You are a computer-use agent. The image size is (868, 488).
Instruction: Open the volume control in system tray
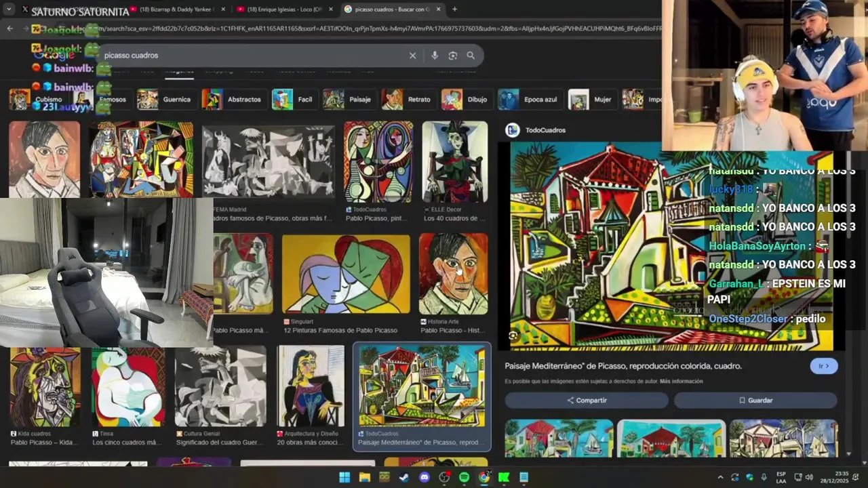[x=809, y=477]
